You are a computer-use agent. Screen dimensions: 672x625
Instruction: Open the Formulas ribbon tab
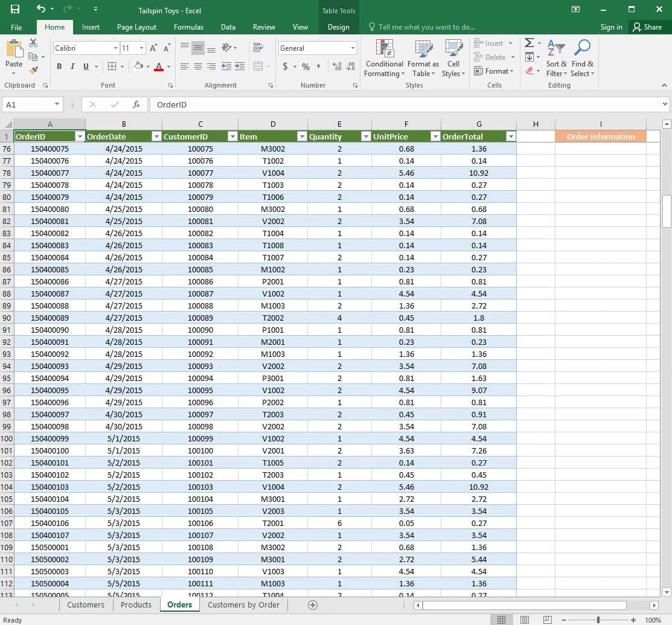point(188,27)
